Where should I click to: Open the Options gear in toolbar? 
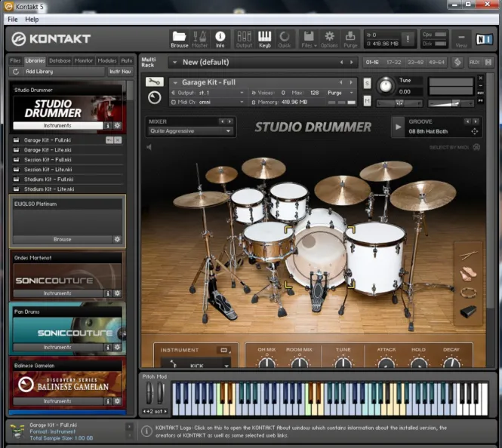(x=329, y=39)
